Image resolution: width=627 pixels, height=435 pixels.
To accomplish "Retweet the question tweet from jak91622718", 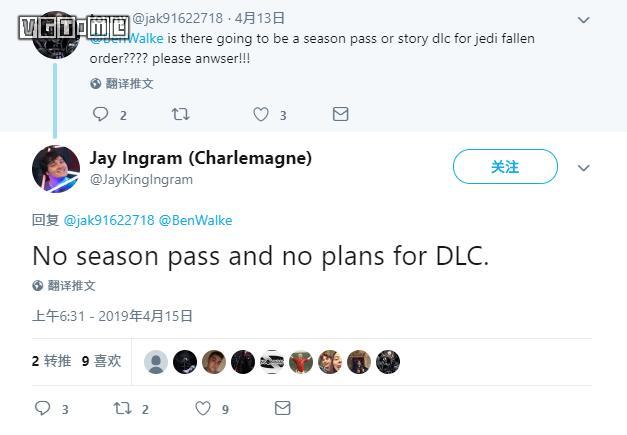I will [x=181, y=114].
